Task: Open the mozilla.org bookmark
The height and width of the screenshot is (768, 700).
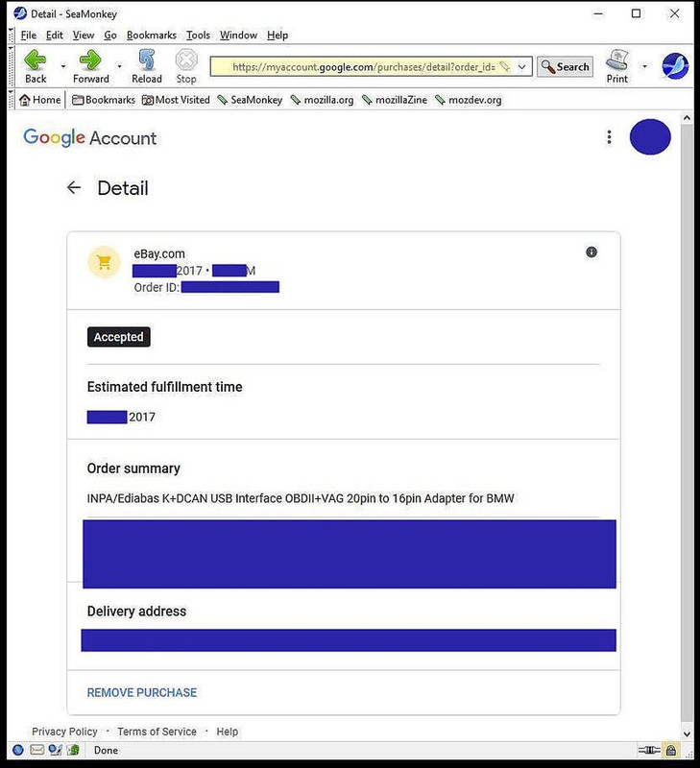Action: (x=322, y=100)
